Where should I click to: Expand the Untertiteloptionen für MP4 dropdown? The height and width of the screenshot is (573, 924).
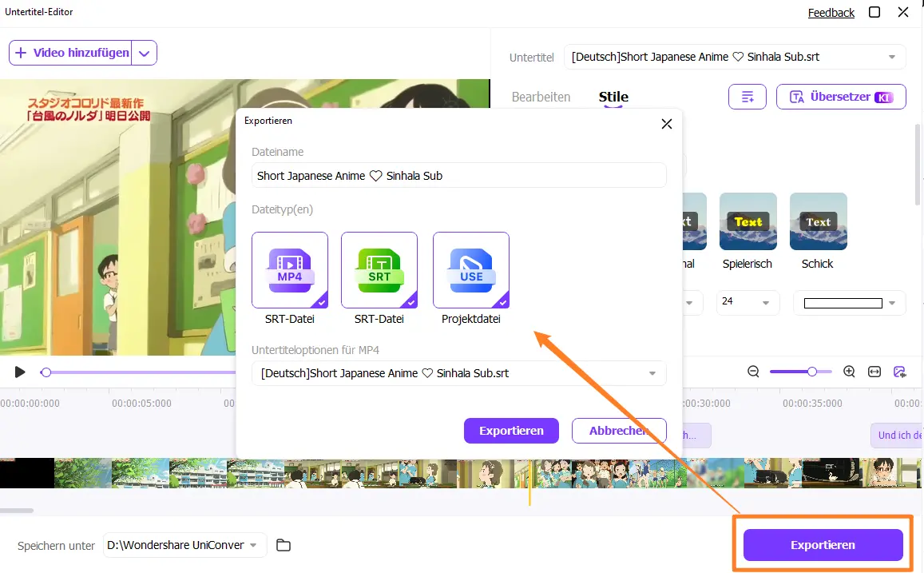pyautogui.click(x=459, y=373)
